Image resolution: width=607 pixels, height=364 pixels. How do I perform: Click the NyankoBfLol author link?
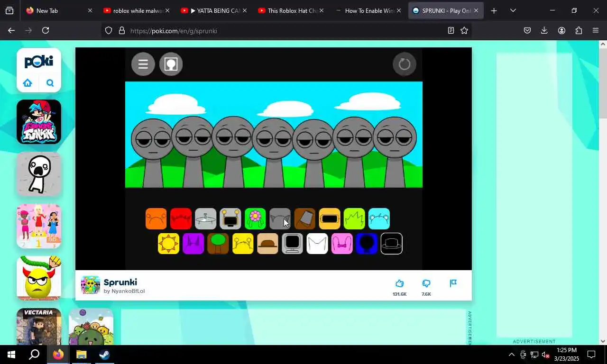128,291
